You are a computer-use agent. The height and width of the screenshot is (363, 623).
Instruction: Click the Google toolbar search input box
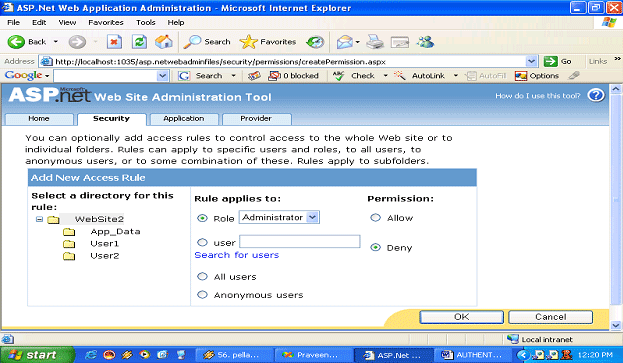106,75
